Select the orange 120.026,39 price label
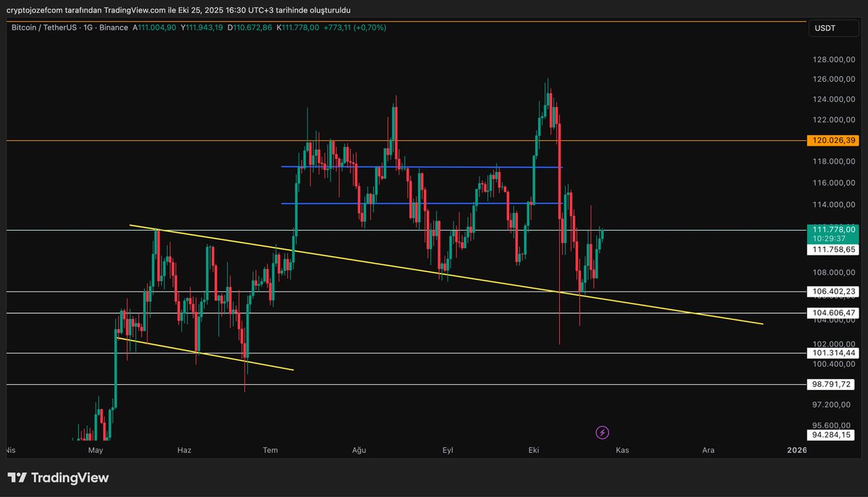This screenshot has height=497, width=868. point(833,140)
